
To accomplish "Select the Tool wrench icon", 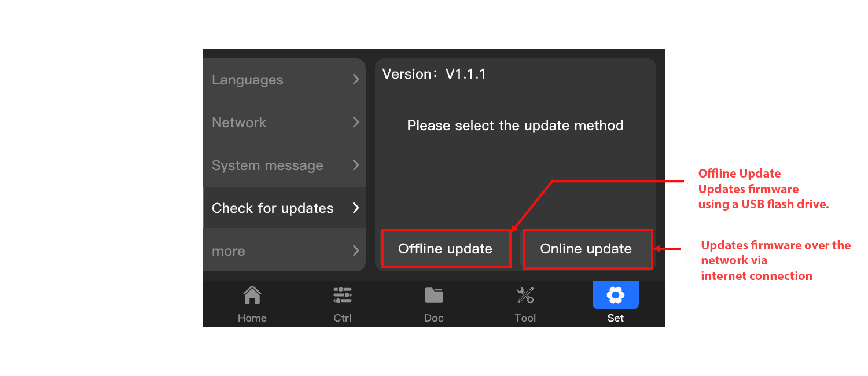I will click(x=525, y=296).
